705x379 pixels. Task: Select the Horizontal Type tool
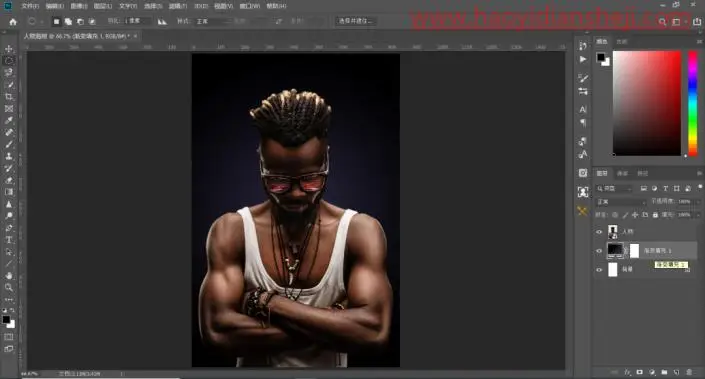[9, 240]
